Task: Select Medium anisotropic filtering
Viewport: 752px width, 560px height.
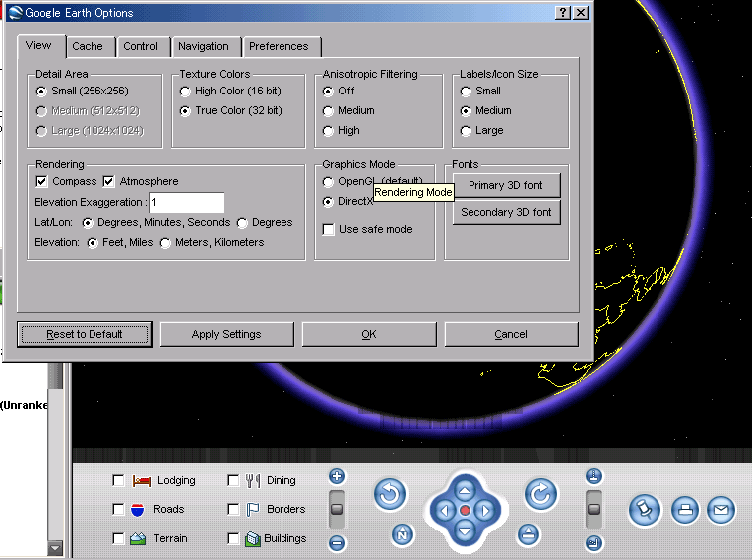Action: [328, 111]
